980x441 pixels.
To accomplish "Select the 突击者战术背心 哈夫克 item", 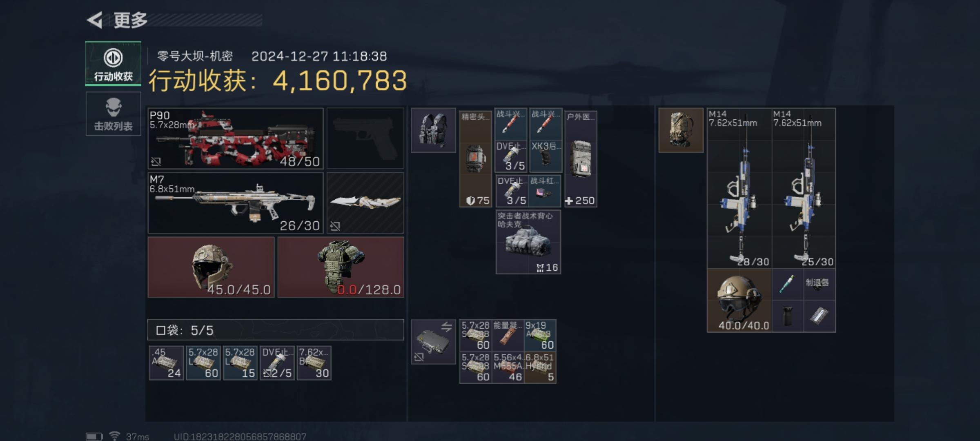I will coord(528,242).
